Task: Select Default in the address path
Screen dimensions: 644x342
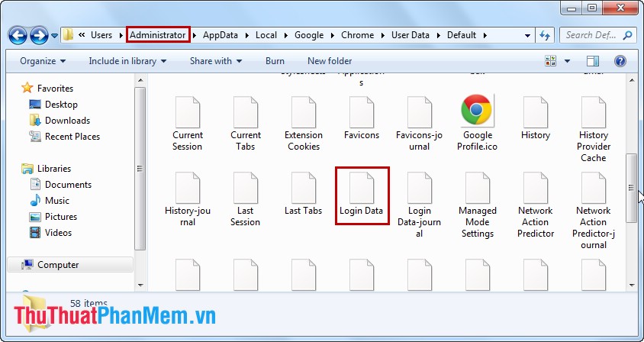Action: pyautogui.click(x=462, y=35)
